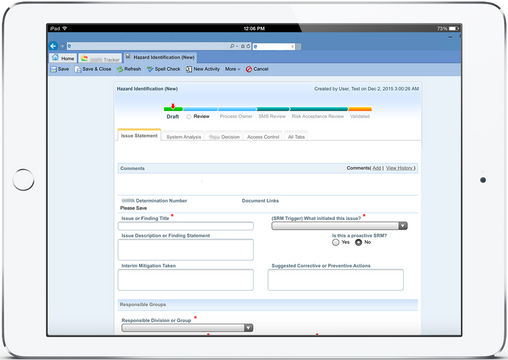Image resolution: width=508 pixels, height=360 pixels.
Task: Switch to Access Control tab
Action: tap(263, 137)
